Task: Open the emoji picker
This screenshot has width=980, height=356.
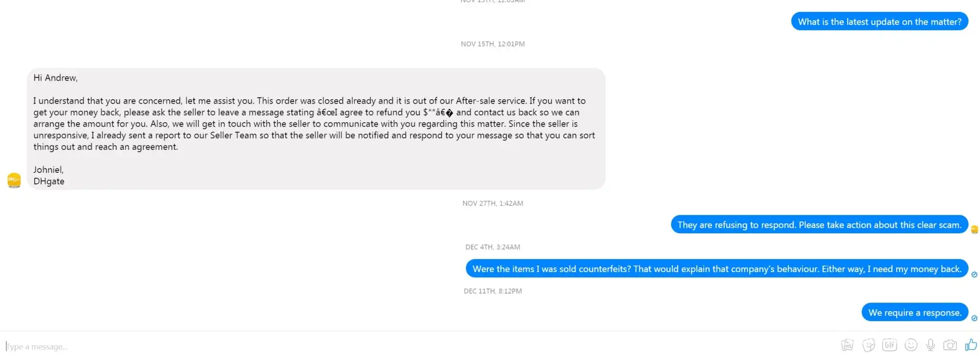Action: tap(911, 345)
